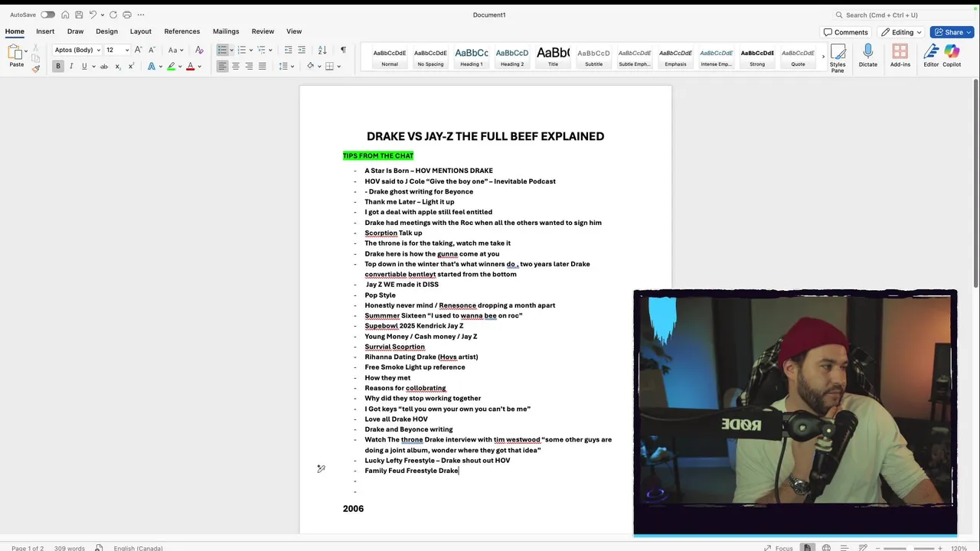Image resolution: width=980 pixels, height=551 pixels.
Task: Start Dictate with the microphone icon
Action: click(867, 56)
